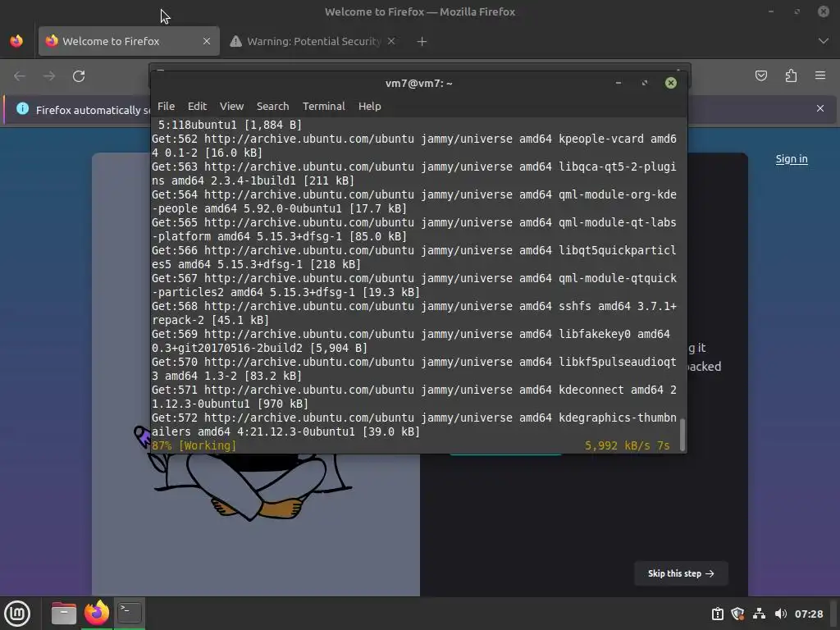Click the Get:562 kpeople-vcard line
This screenshot has height=630, width=840.
tap(414, 146)
